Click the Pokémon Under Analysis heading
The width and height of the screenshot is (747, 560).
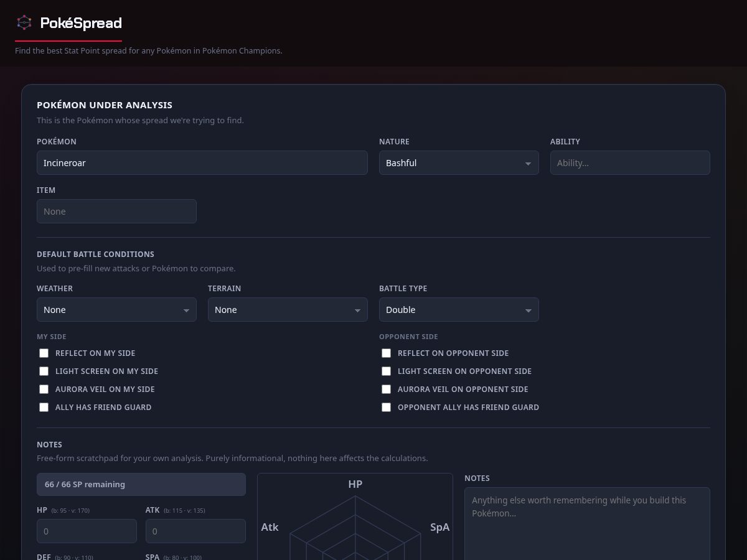105,105
